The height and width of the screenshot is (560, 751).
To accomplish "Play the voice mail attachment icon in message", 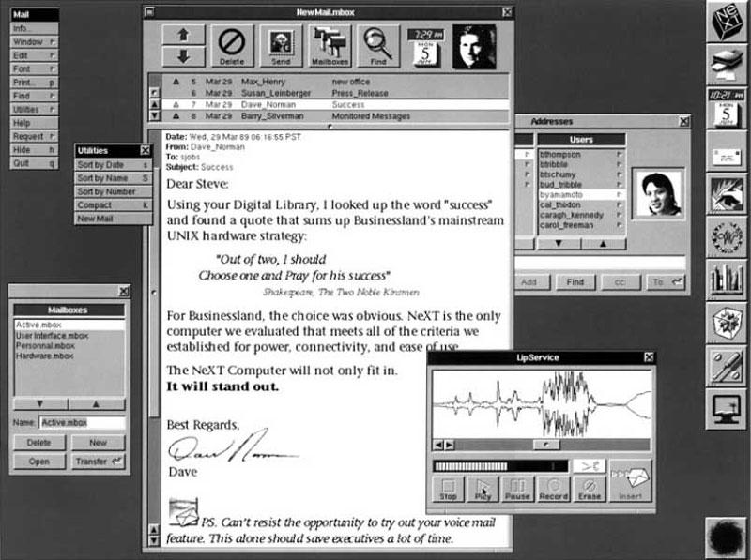I will click(x=183, y=512).
